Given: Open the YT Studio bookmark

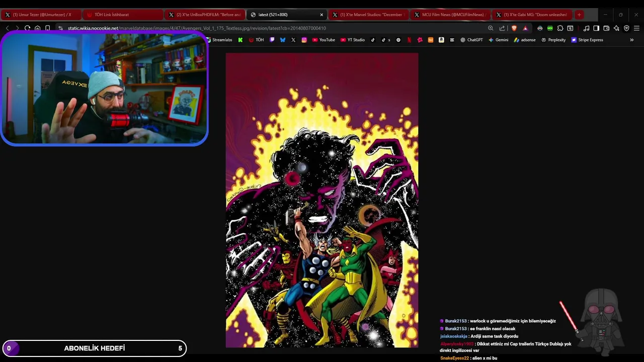Looking at the screenshot, I should (x=353, y=40).
